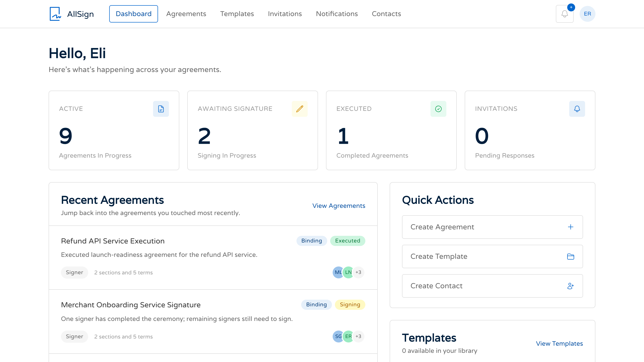The width and height of the screenshot is (644, 362).
Task: Click the add-person icon in Create Contact
Action: [x=570, y=286]
